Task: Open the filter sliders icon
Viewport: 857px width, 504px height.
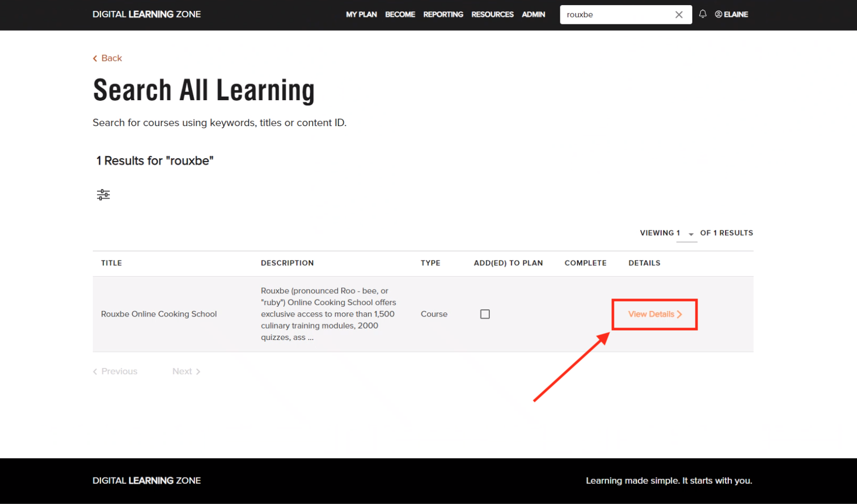Action: coord(103,195)
